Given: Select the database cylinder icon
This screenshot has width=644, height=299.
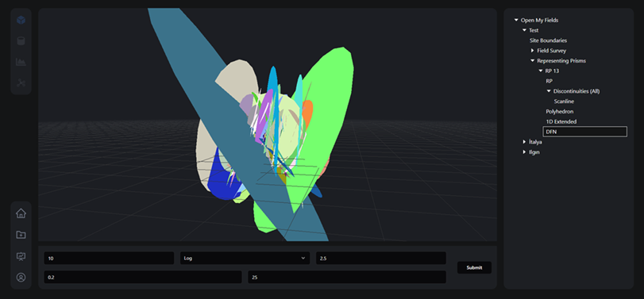Looking at the screenshot, I should click(x=21, y=41).
